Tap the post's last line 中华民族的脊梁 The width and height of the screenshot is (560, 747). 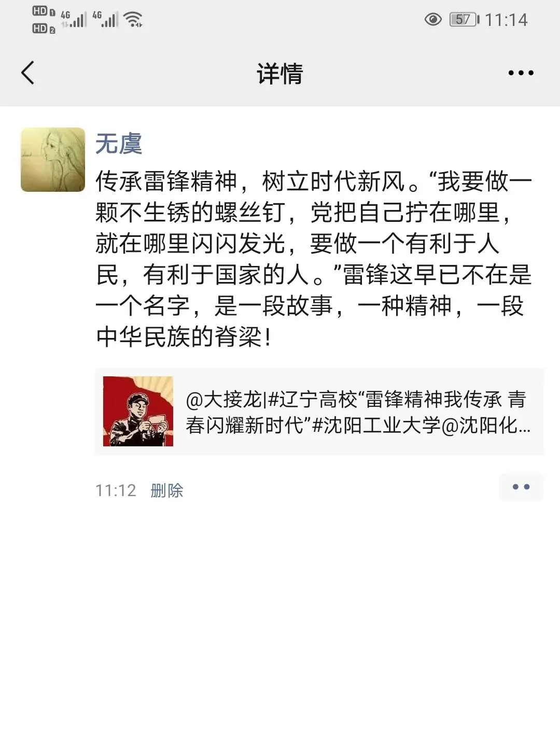click(183, 337)
